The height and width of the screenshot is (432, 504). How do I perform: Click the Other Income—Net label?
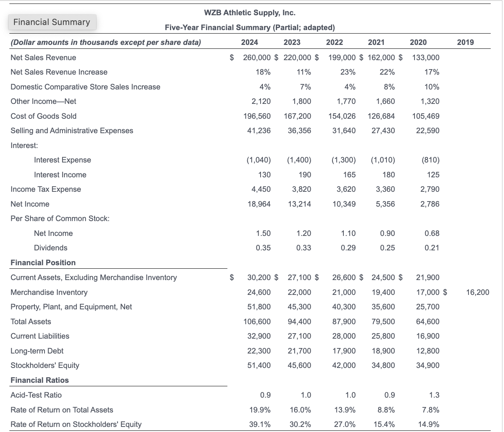pos(43,101)
